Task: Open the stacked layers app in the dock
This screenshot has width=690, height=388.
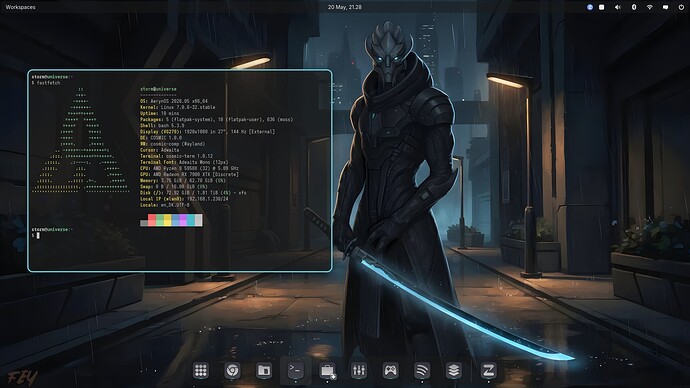Action: click(454, 370)
